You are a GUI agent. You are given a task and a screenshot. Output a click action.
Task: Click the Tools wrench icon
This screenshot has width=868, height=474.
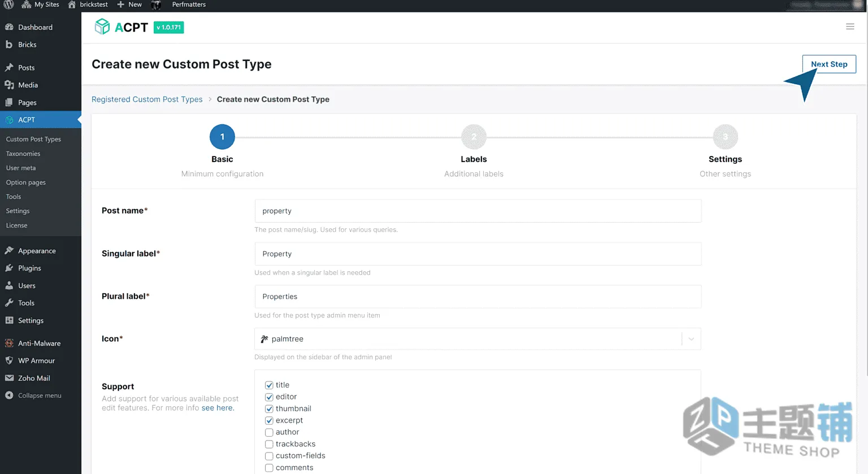9,303
